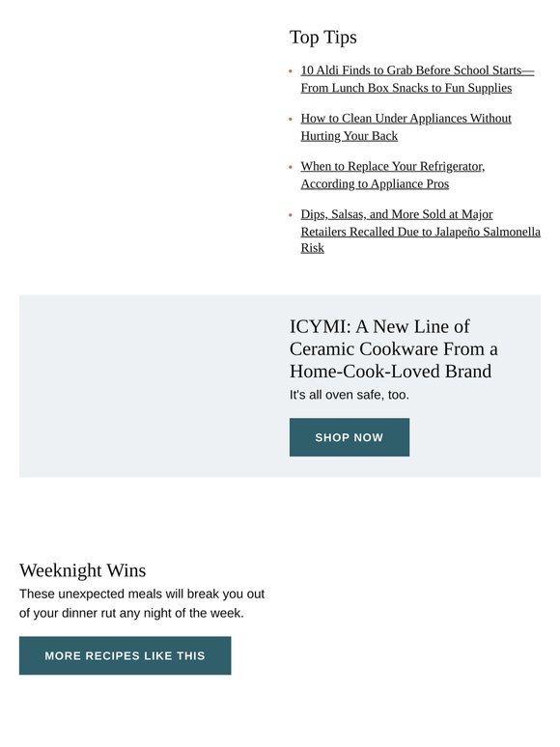Click the word Risk in the recall link
Viewport: 560px width, 747px height.
[x=313, y=248]
